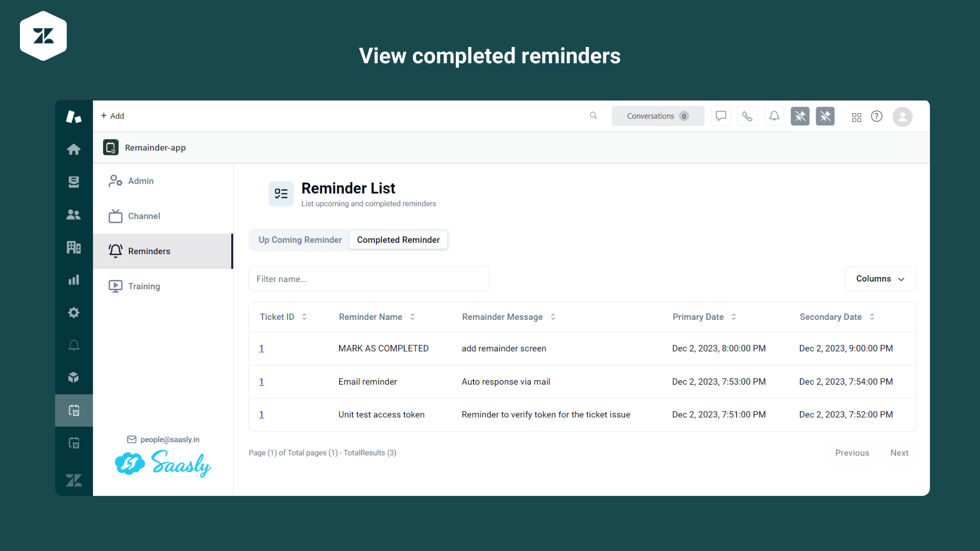Click the Training navigation menu item
The width and height of the screenshot is (980, 551).
point(144,286)
